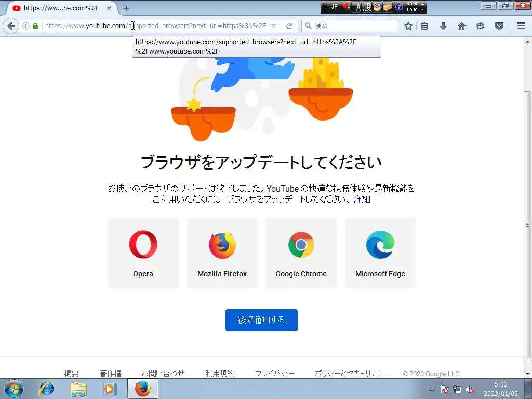The height and width of the screenshot is (399, 532).
Task: Reload the page with the refresh icon
Action: 289,26
